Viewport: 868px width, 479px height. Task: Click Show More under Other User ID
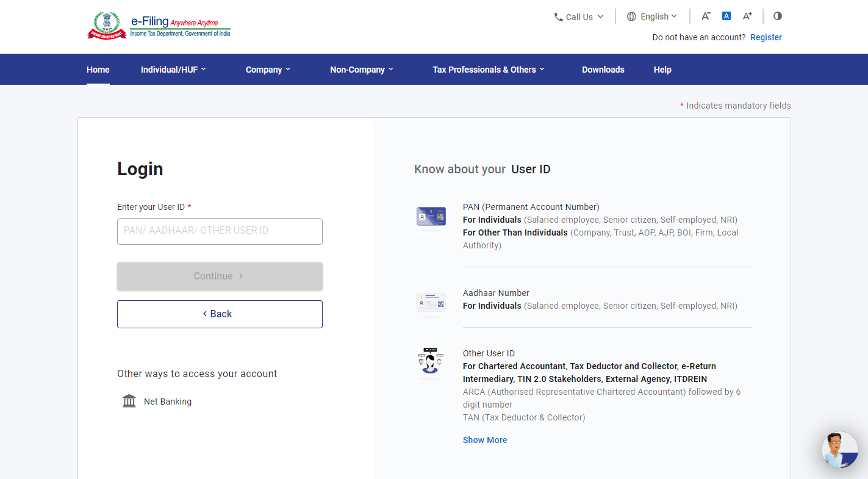coord(484,440)
